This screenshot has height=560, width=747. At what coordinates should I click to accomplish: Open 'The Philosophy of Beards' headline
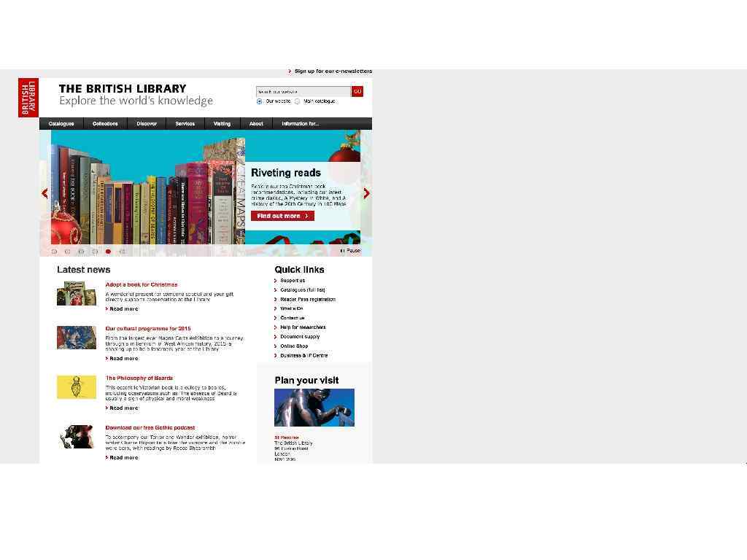(x=139, y=378)
